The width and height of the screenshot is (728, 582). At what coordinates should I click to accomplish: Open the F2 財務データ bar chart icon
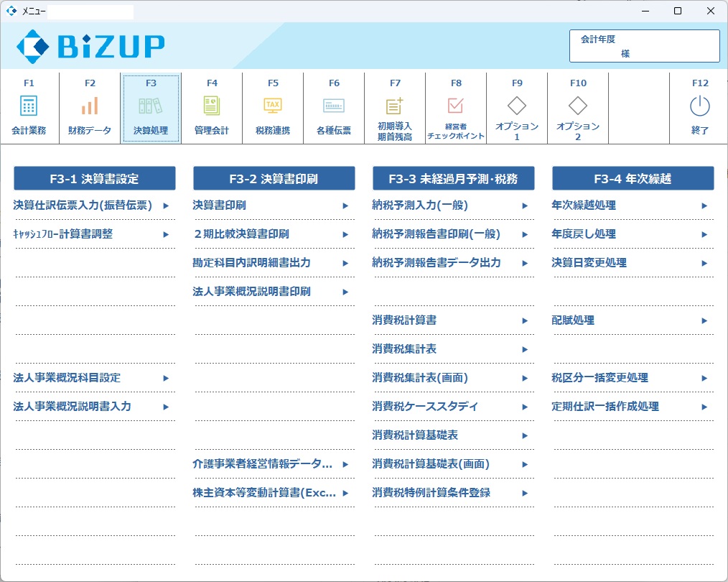pos(90,106)
